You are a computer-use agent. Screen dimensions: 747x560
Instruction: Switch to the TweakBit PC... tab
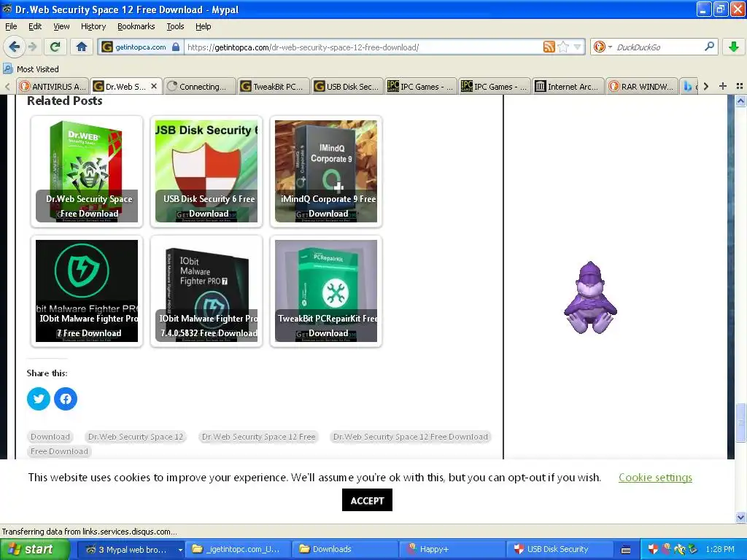click(x=273, y=86)
